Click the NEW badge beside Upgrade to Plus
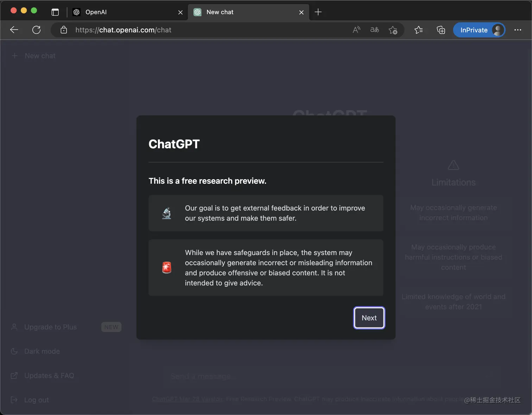This screenshot has height=415, width=532. click(x=111, y=327)
